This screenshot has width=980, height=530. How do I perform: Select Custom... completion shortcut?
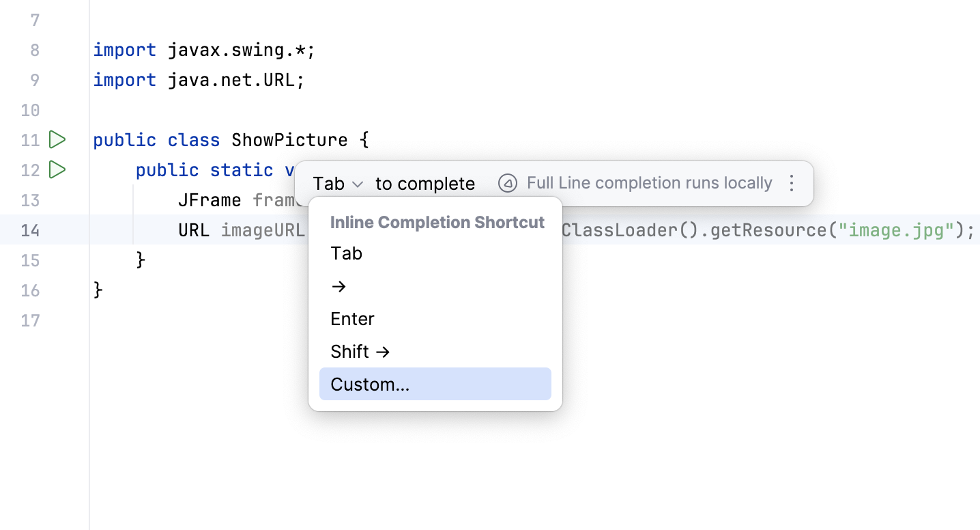tap(369, 384)
